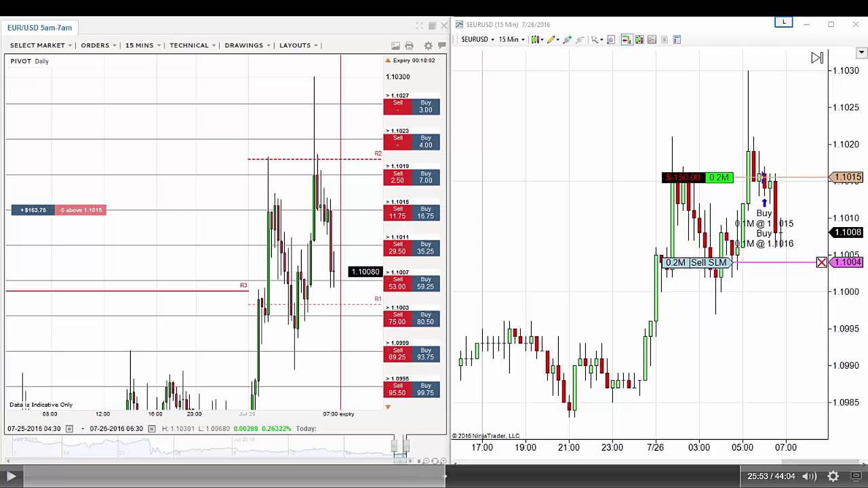This screenshot has width=868, height=488.
Task: Select the EUR/USD 5am-7am tab
Action: (39, 28)
